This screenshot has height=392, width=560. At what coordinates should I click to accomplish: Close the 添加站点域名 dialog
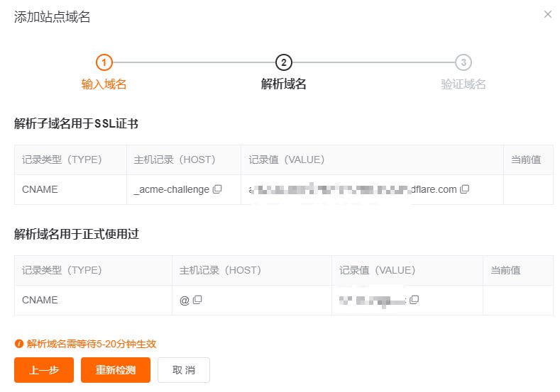point(547,14)
